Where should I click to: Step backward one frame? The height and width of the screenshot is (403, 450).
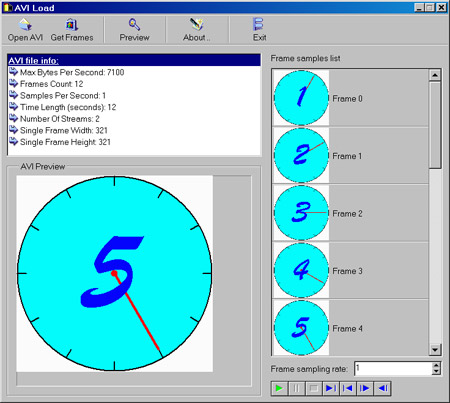[382, 388]
